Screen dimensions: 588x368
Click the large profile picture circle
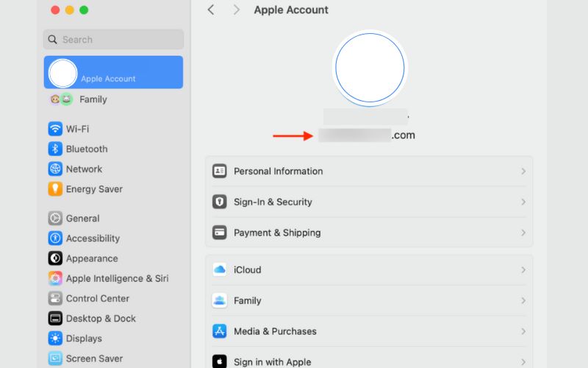tap(370, 68)
